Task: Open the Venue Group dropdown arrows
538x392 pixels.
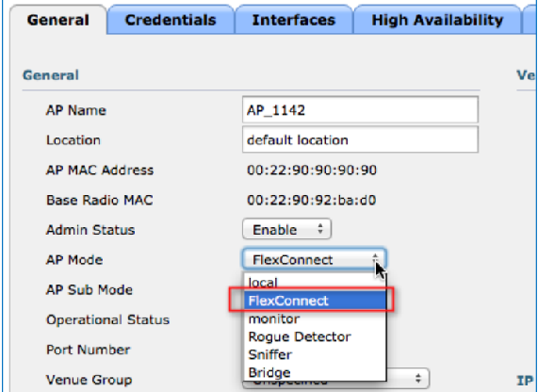Action: click(418, 379)
